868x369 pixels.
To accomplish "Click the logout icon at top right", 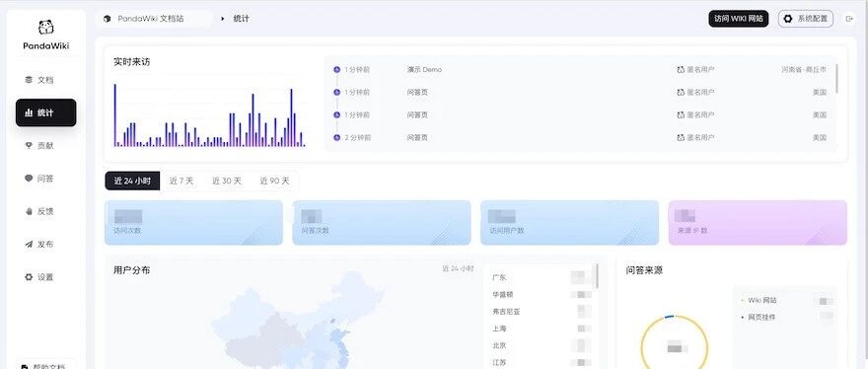I will pos(849,19).
